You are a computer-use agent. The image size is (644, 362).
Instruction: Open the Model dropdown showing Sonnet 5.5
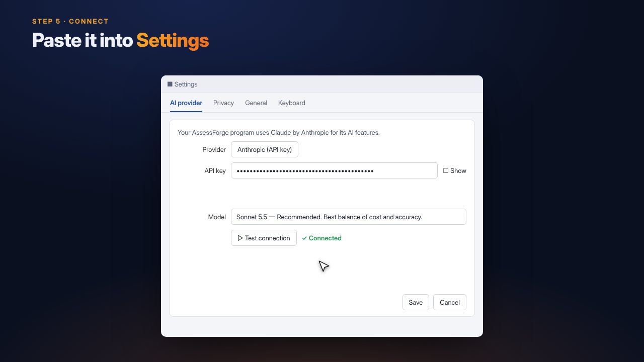point(349,217)
